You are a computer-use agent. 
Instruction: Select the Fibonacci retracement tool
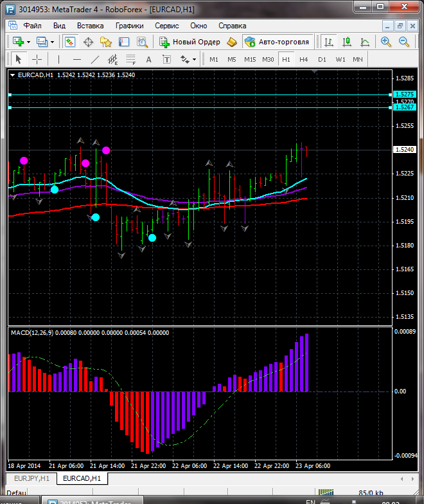132,59
